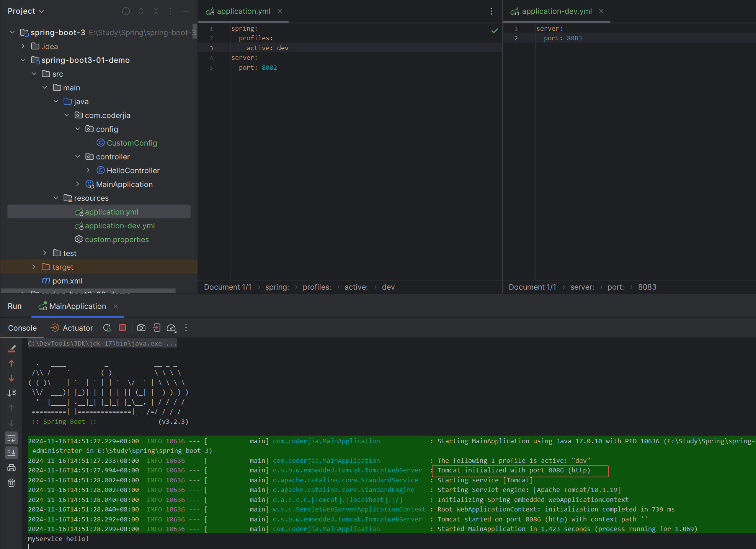This screenshot has height=549, width=756.
Task: Close the MainApplication run tab
Action: (x=116, y=306)
